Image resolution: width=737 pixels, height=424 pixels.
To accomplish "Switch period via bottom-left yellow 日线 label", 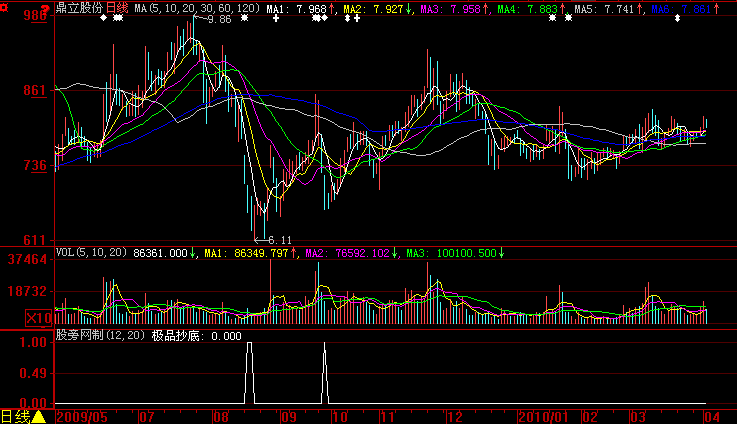I will (16, 417).
